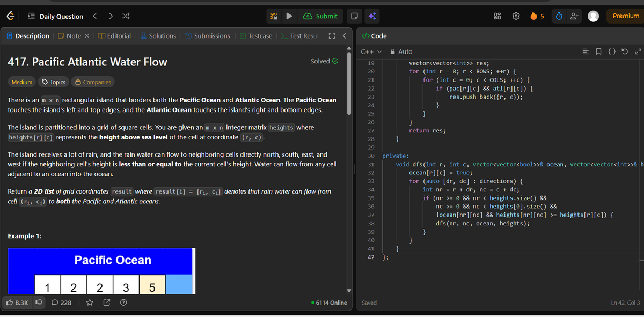Select the Code panel tab

point(374,36)
